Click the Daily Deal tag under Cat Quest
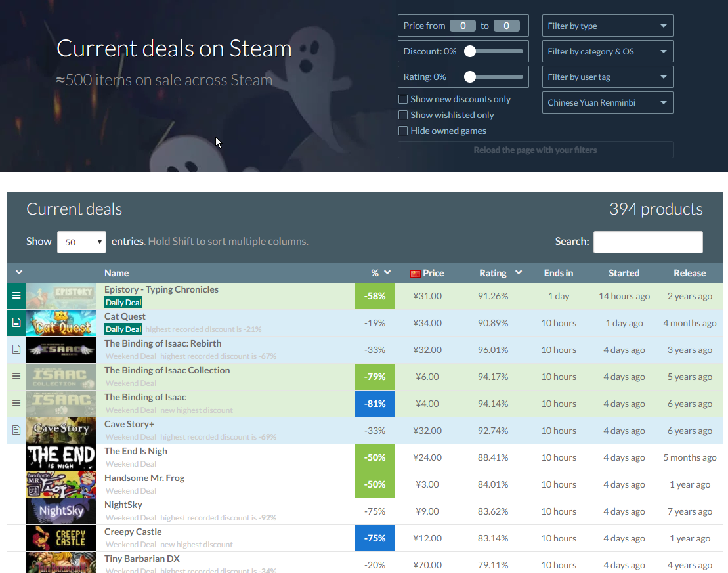This screenshot has height=573, width=728. tap(123, 329)
